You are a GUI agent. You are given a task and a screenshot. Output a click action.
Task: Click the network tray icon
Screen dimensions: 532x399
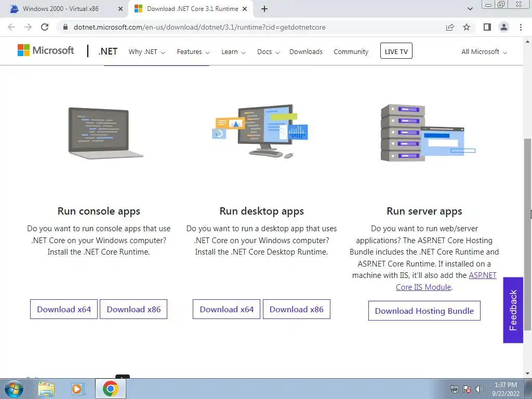point(454,389)
